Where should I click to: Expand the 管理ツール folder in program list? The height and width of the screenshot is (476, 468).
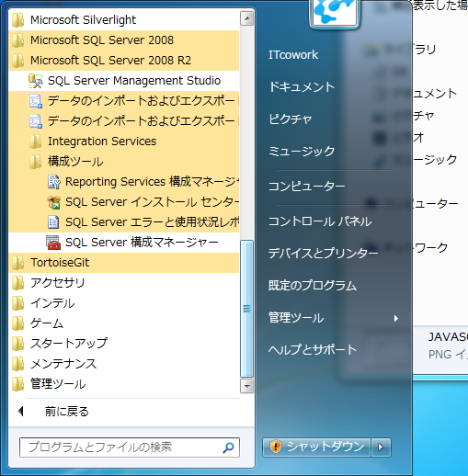point(124,384)
